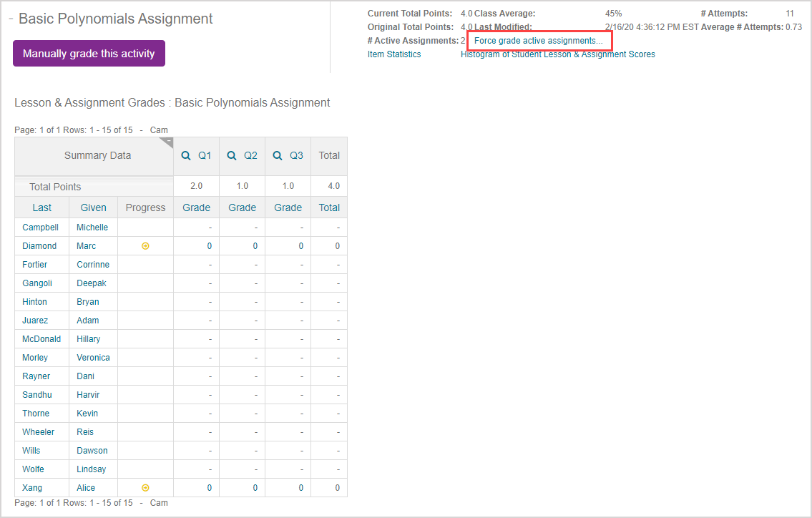This screenshot has width=812, height=518.
Task: Click the magnifier icon for Q1
Action: click(185, 155)
